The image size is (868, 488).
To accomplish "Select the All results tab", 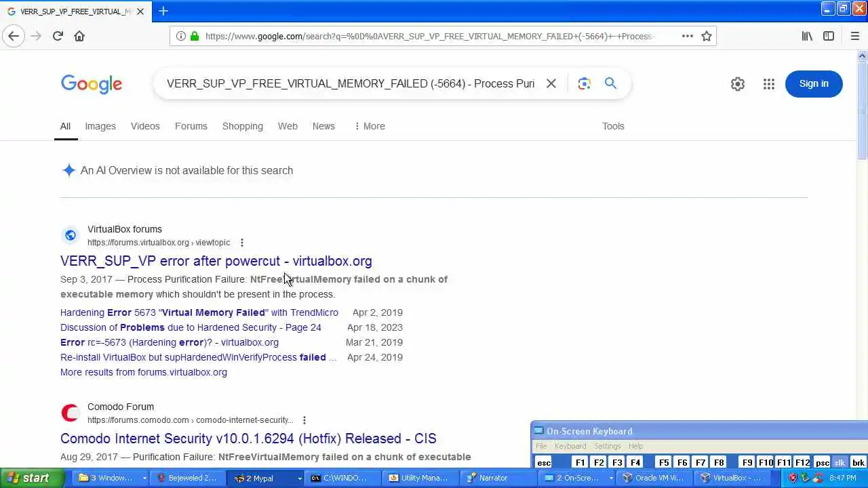I will (x=65, y=126).
